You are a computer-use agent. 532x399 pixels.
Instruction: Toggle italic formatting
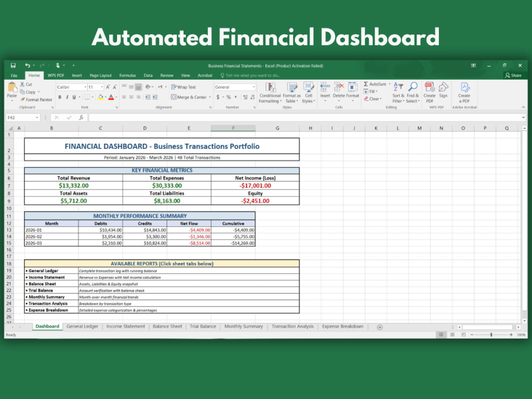[x=67, y=97]
